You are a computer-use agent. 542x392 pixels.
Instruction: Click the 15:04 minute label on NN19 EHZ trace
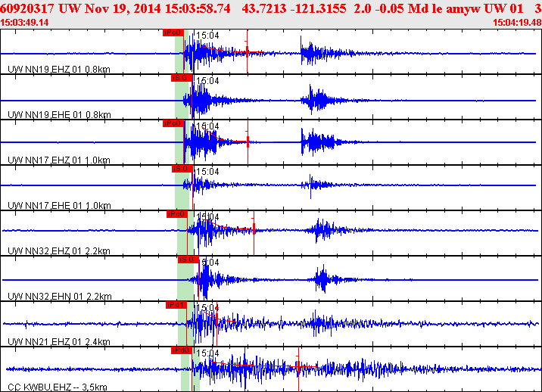(207, 36)
